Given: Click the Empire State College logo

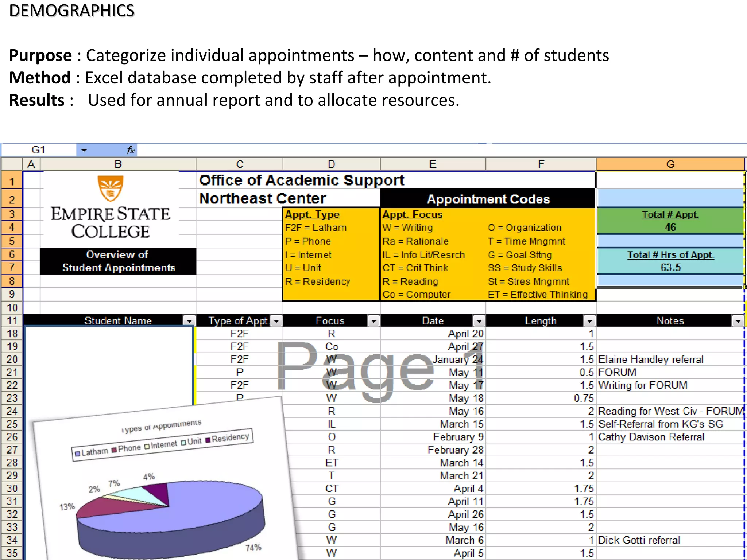Looking at the screenshot, I should (110, 207).
